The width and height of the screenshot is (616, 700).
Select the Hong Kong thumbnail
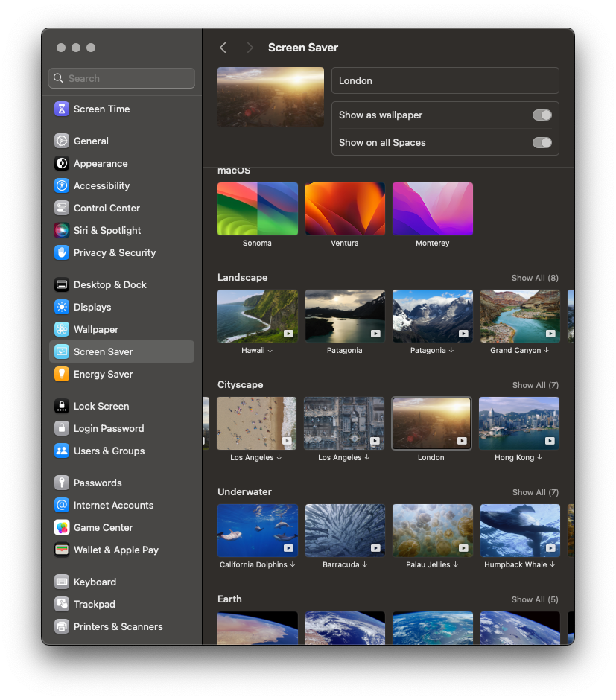519,423
